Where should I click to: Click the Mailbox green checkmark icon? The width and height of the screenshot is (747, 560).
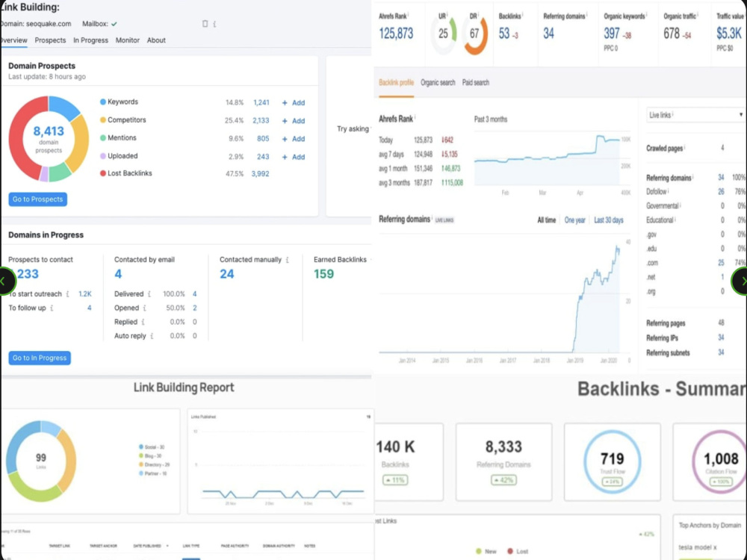click(114, 24)
